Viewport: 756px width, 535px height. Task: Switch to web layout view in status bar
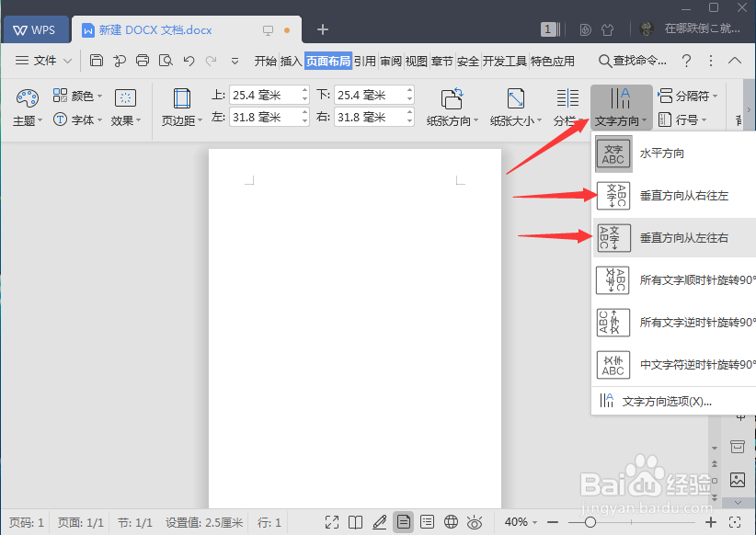[x=450, y=522]
